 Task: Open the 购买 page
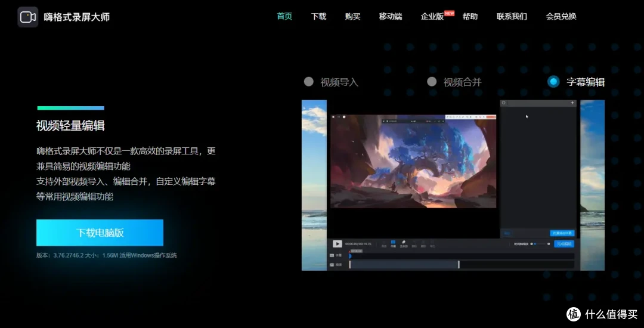[x=353, y=17]
